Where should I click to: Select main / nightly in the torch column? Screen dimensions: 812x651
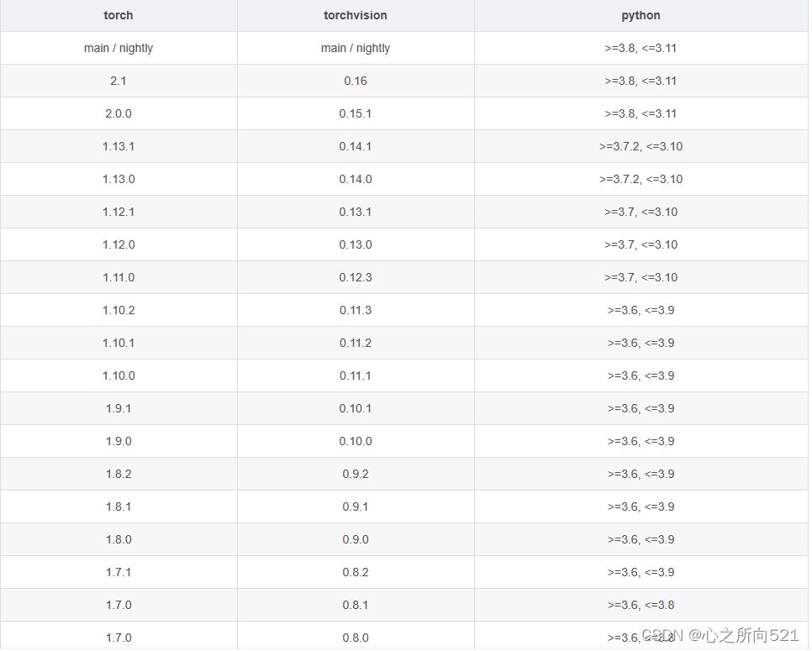(119, 48)
